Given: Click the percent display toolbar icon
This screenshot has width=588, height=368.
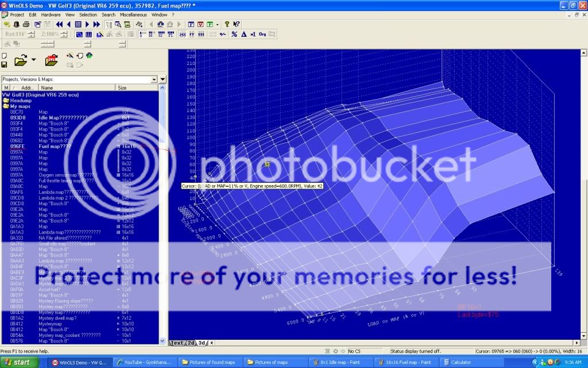Looking at the screenshot, I should click(x=234, y=34).
